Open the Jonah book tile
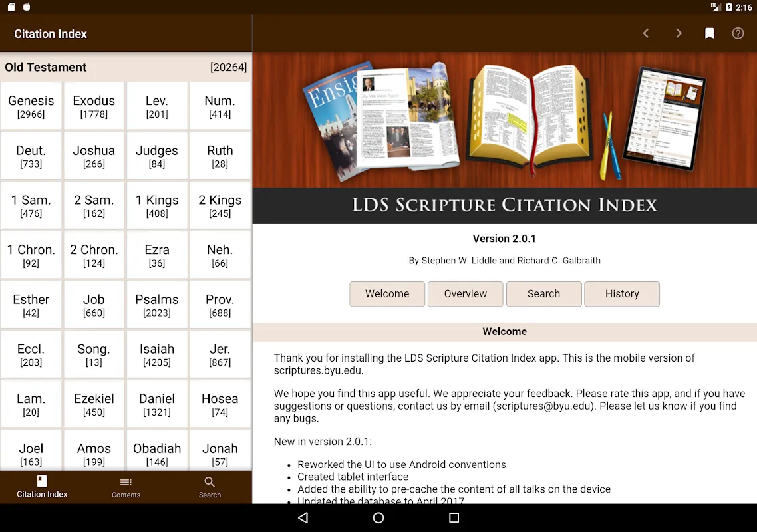This screenshot has height=532, width=757. point(220,451)
